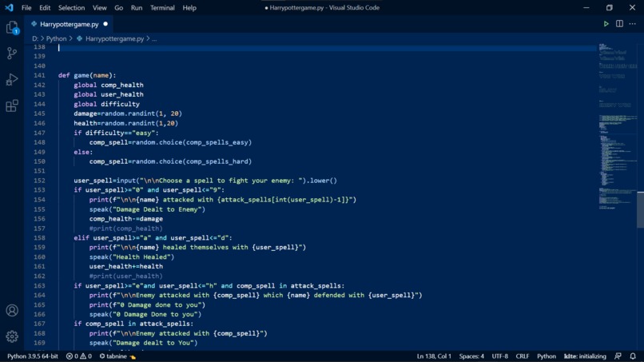The image size is (644, 362).
Task: Click line number 152
Action: [x=39, y=181]
